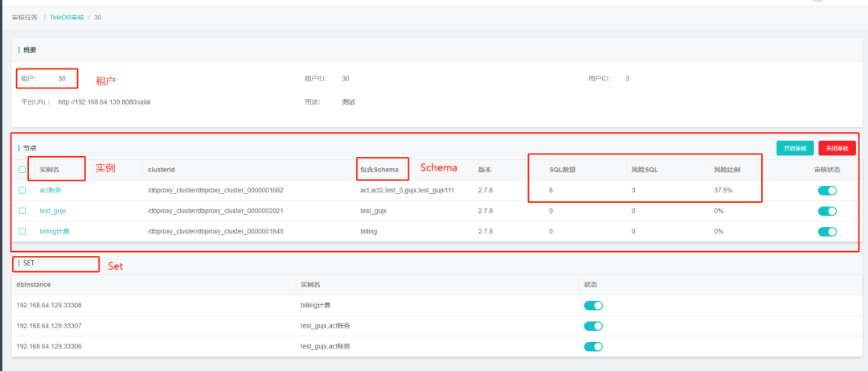
Task: Click the 开启审核 button
Action: (794, 148)
